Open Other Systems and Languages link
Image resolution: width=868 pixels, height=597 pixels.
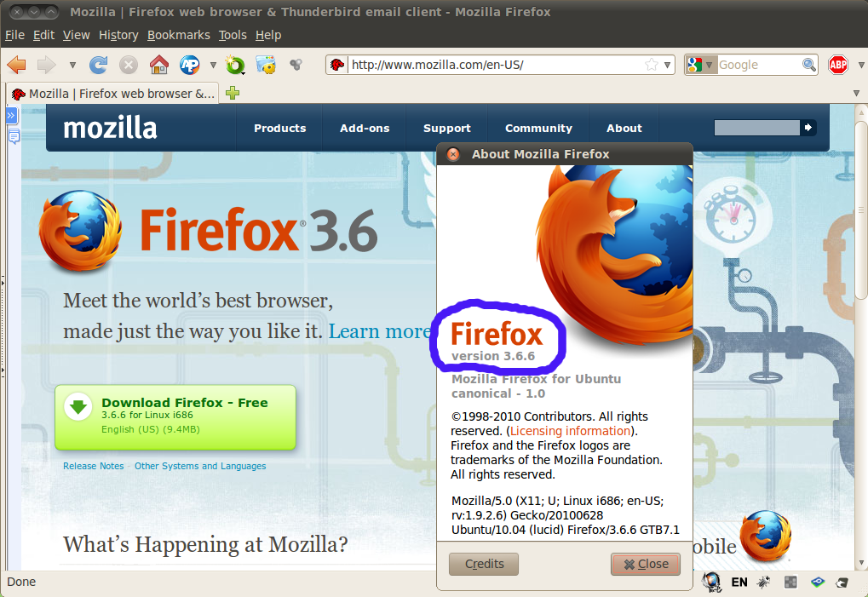(200, 466)
